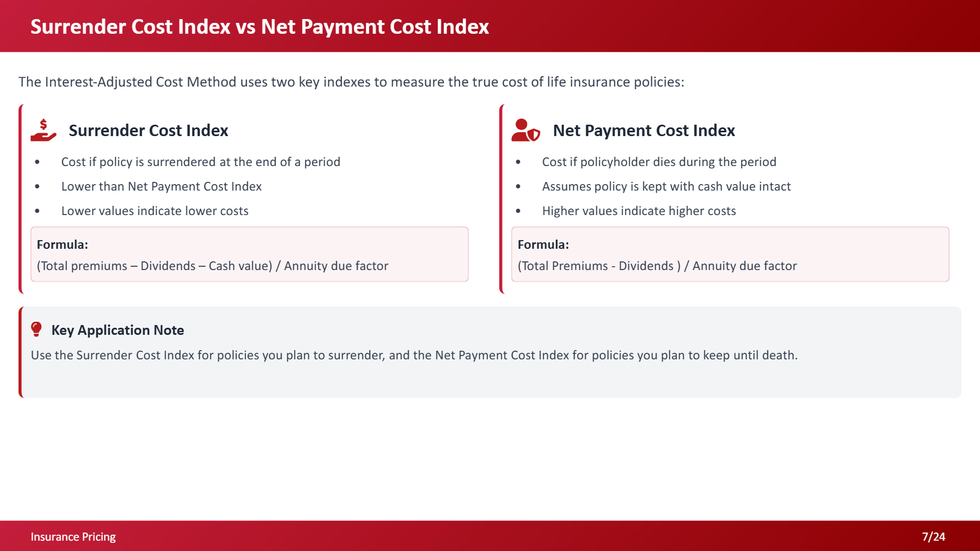The height and width of the screenshot is (551, 980).
Task: Select the slide title 'Surrender Cost Index vs Net Payment Cost Index'
Action: coord(260,27)
